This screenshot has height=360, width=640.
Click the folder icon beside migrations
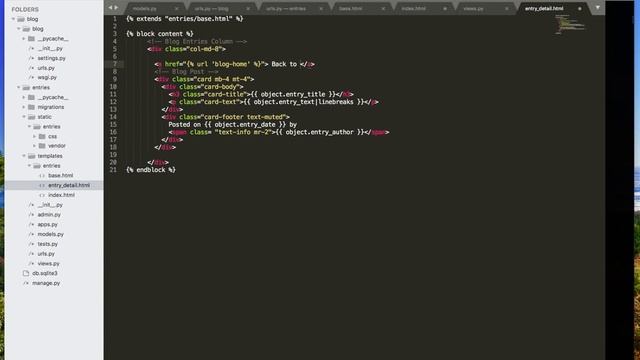point(31,107)
